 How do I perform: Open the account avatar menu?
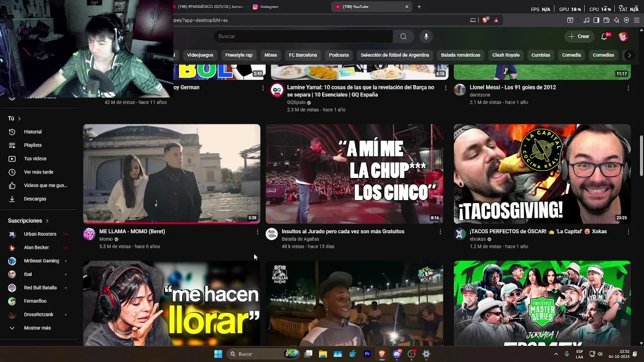coord(623,36)
